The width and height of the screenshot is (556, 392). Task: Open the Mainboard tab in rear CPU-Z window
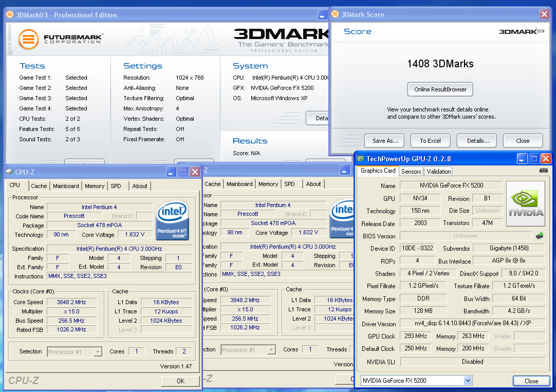pos(239,184)
